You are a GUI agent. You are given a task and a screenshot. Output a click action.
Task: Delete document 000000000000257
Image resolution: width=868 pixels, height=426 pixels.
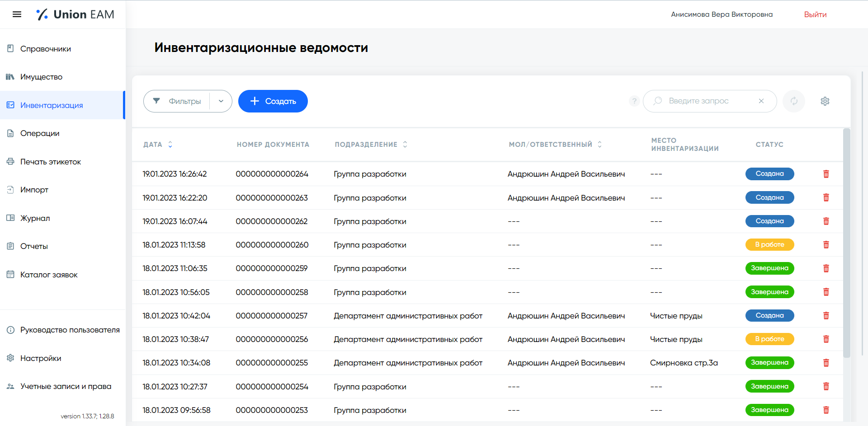pos(826,315)
